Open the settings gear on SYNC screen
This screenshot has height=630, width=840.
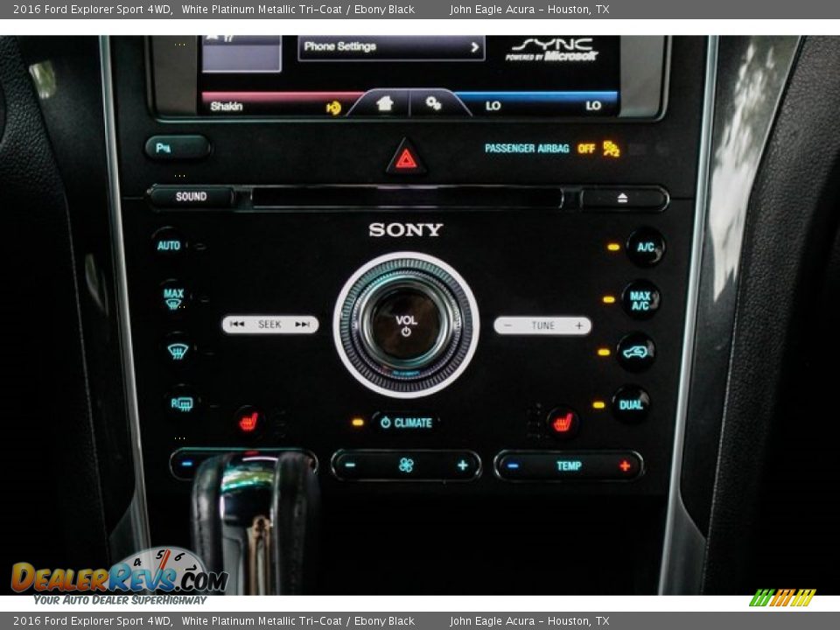[x=433, y=103]
